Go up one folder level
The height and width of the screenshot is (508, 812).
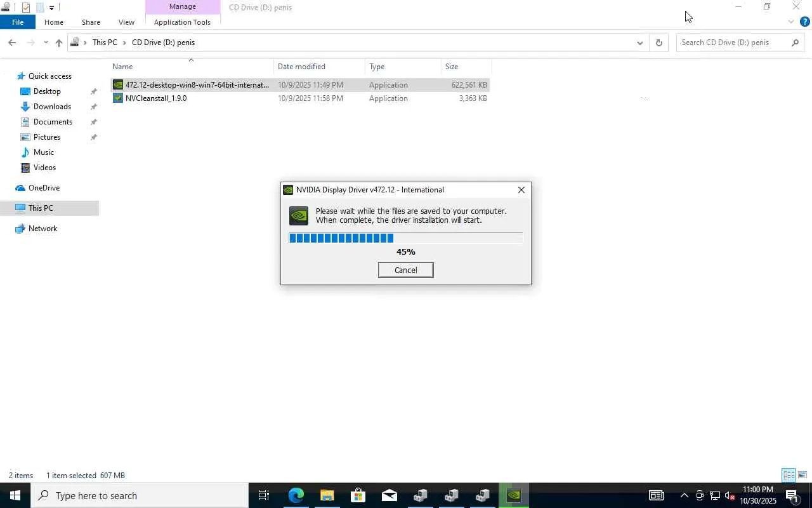pyautogui.click(x=59, y=43)
